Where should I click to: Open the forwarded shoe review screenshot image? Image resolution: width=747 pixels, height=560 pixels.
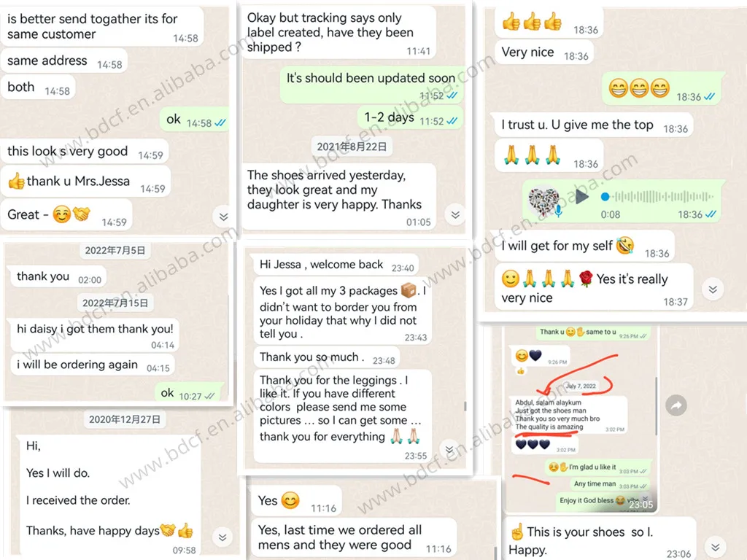coord(580,420)
